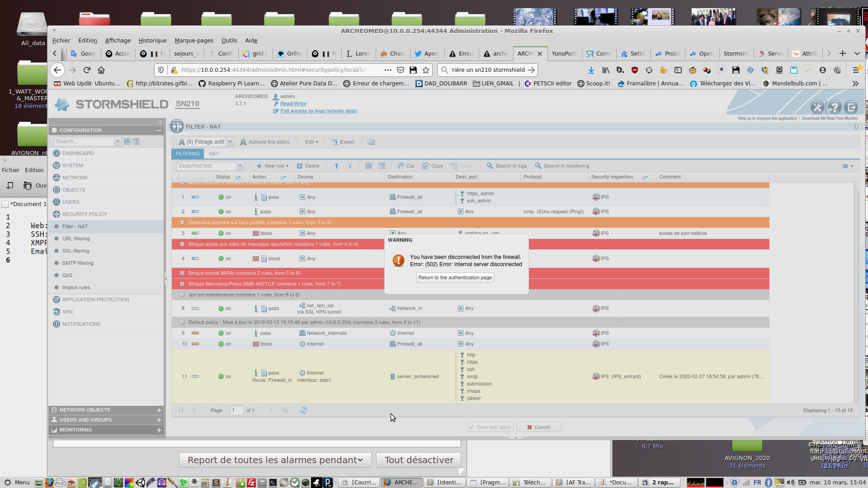Screen dimensions: 868x488
Task: Open the (5) Filtrage actif policy dropdown
Action: click(x=230, y=142)
